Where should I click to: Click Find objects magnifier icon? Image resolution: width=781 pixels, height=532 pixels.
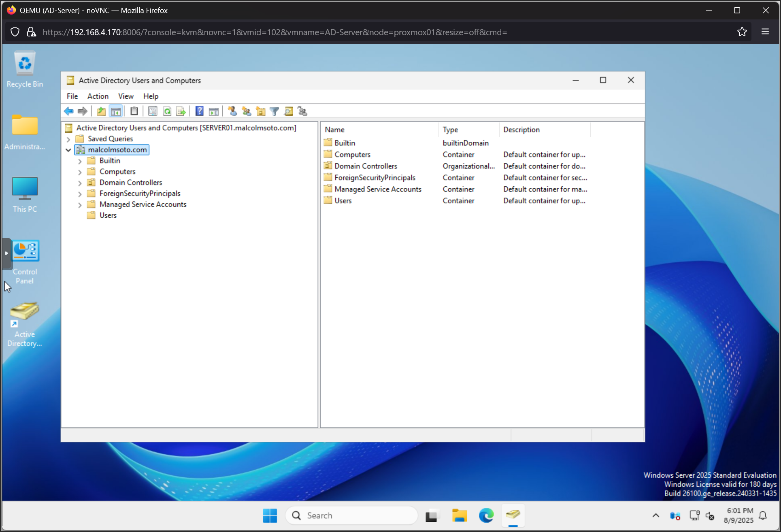pyautogui.click(x=289, y=111)
